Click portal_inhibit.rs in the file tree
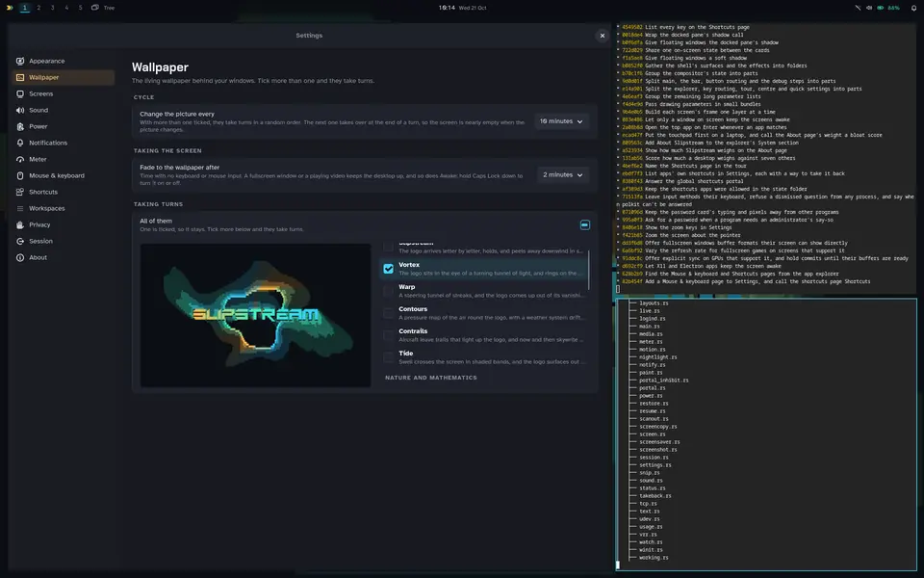 663,381
